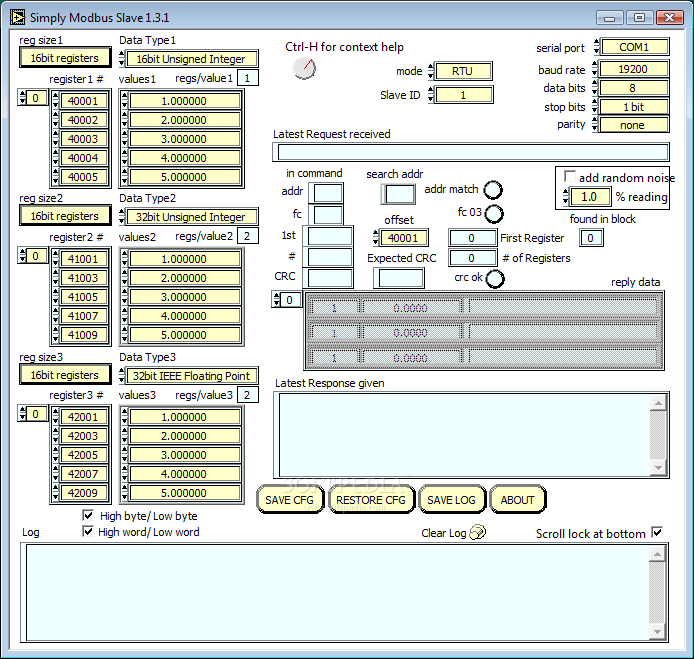Open the Data Type1 16bit Unsigned Integer selector
Image resolution: width=694 pixels, height=659 pixels.
click(x=191, y=59)
